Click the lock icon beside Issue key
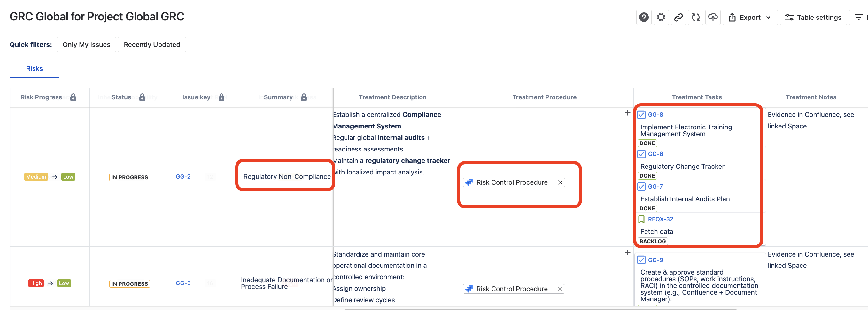Image resolution: width=868 pixels, height=310 pixels. [221, 97]
